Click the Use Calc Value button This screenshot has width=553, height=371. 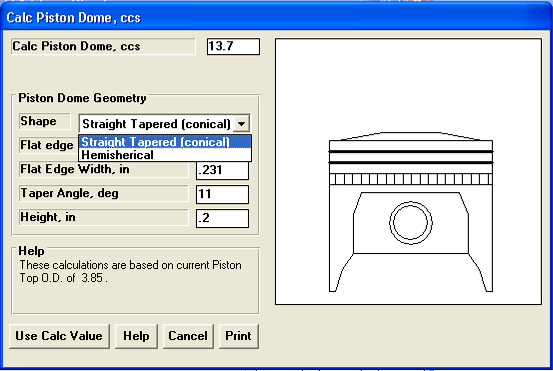(x=59, y=336)
